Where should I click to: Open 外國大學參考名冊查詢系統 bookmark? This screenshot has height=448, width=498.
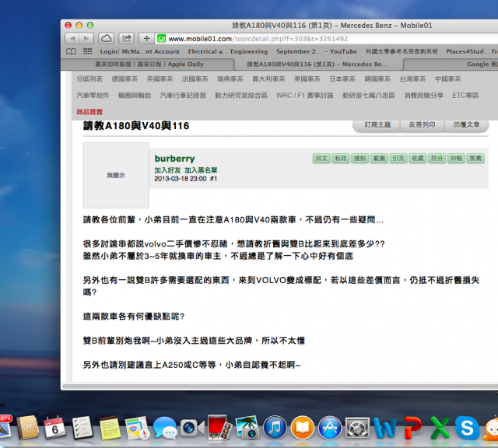click(x=402, y=51)
